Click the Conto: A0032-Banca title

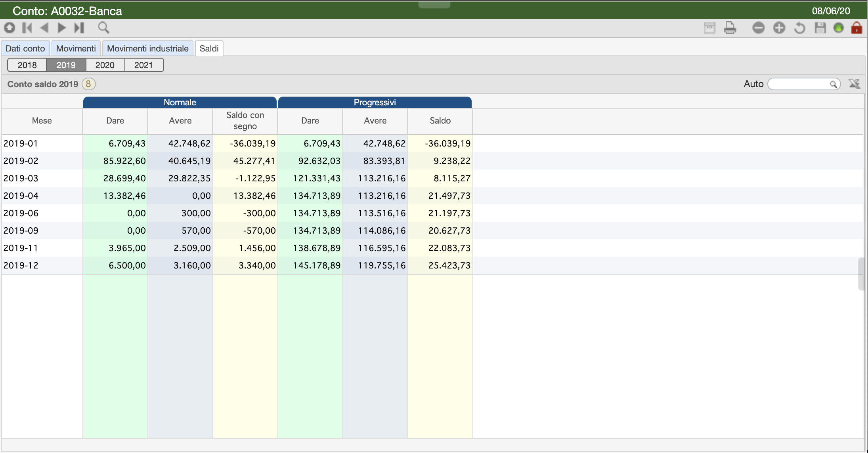point(67,11)
